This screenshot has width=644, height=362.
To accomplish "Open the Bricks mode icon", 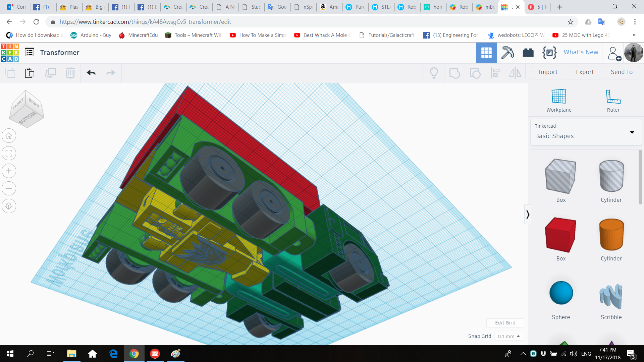I will [528, 53].
